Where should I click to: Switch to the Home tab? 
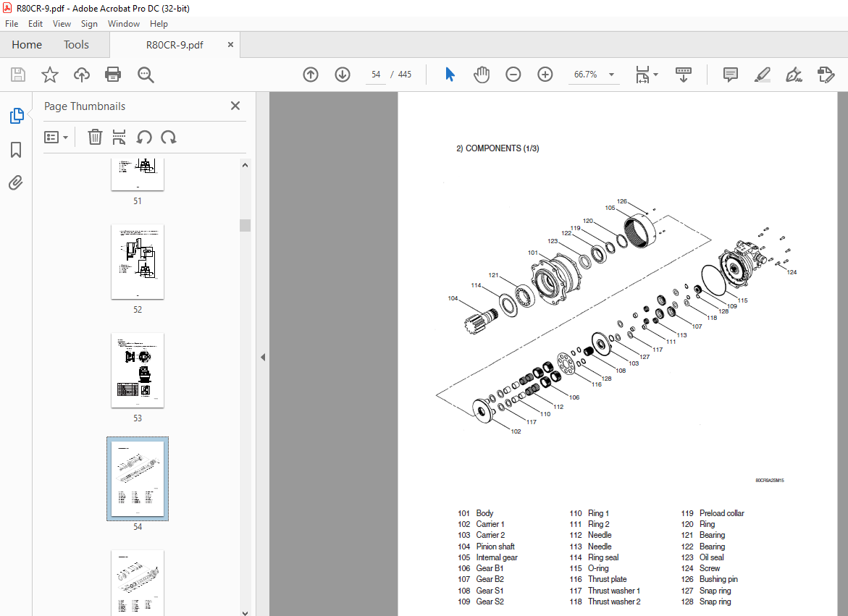pyautogui.click(x=27, y=45)
